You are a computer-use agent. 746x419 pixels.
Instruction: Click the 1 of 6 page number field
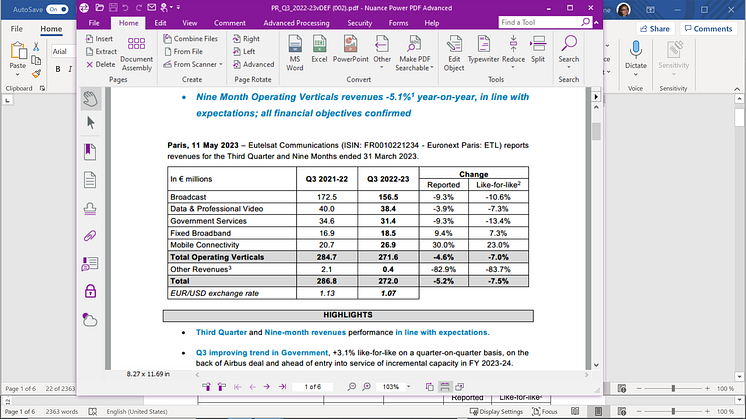coord(313,387)
